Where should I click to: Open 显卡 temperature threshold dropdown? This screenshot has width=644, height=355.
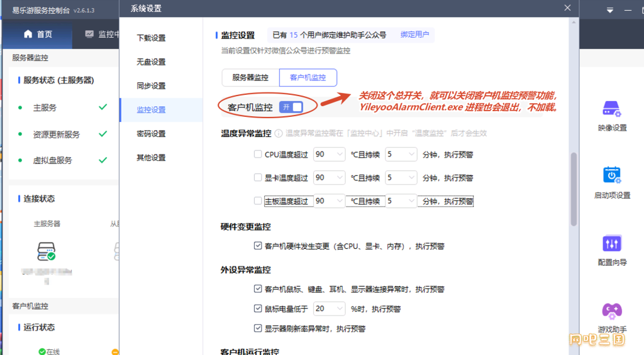pyautogui.click(x=329, y=178)
